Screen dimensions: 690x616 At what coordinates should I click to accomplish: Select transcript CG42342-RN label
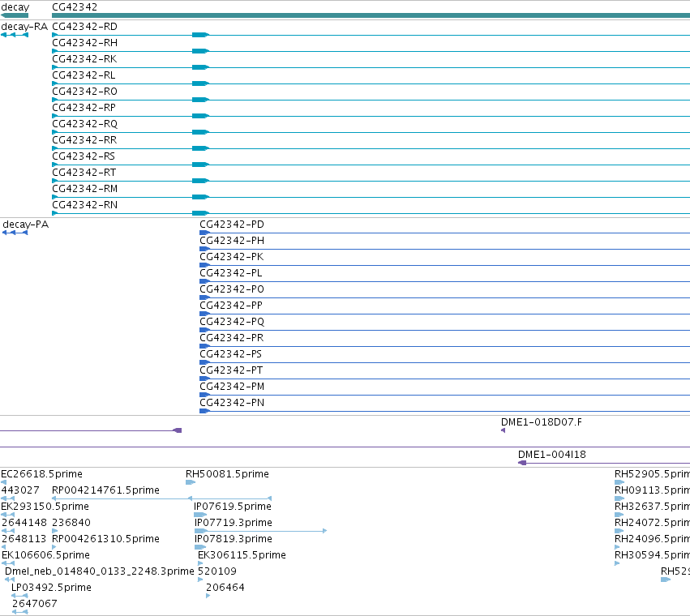click(x=85, y=205)
